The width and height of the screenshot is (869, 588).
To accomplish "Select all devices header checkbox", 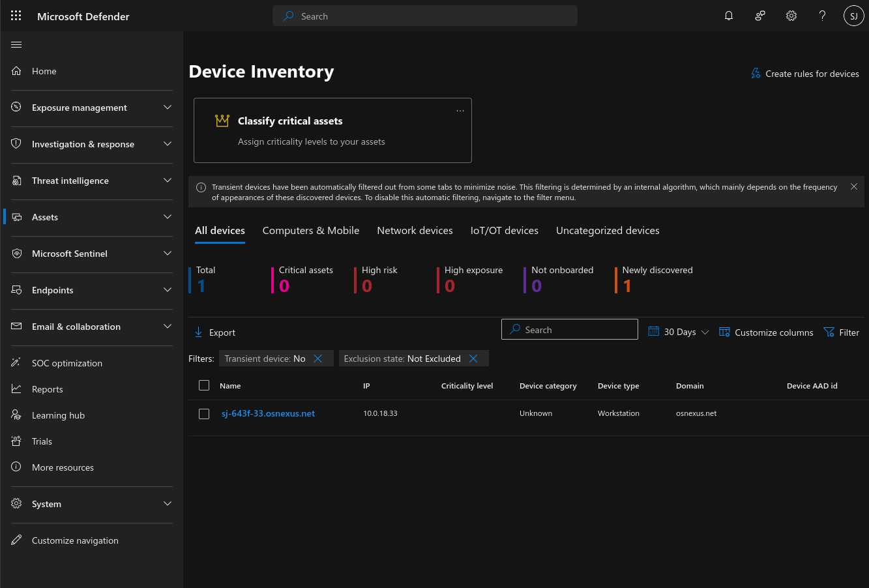I will click(x=204, y=386).
